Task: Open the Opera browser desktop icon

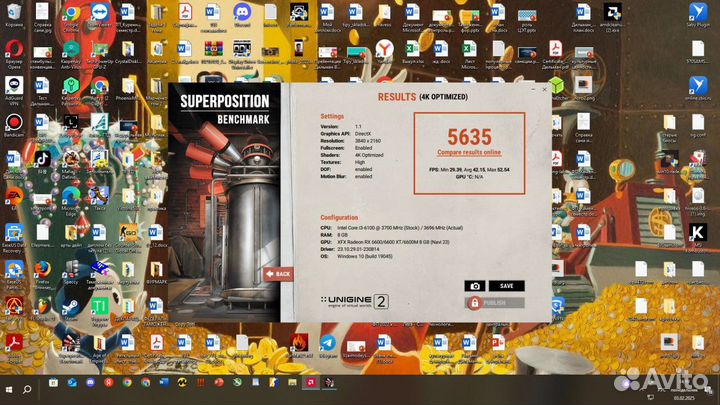Action: [x=14, y=54]
